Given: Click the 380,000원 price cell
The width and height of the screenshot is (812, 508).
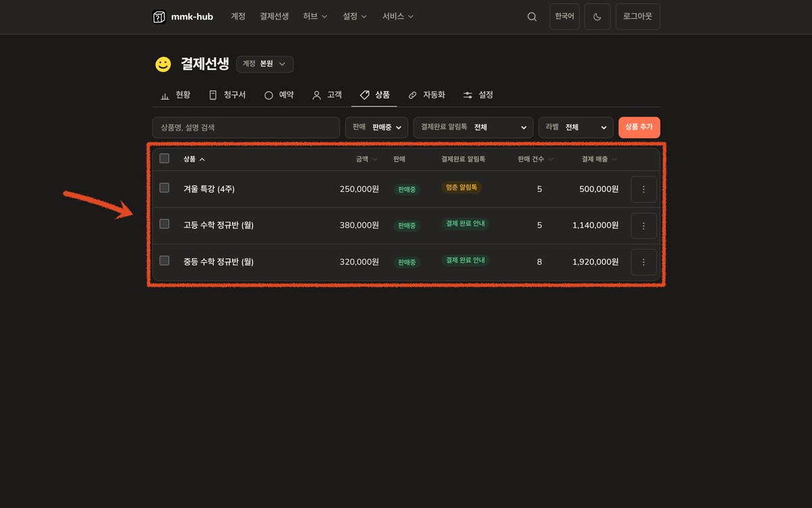Looking at the screenshot, I should coord(359,225).
